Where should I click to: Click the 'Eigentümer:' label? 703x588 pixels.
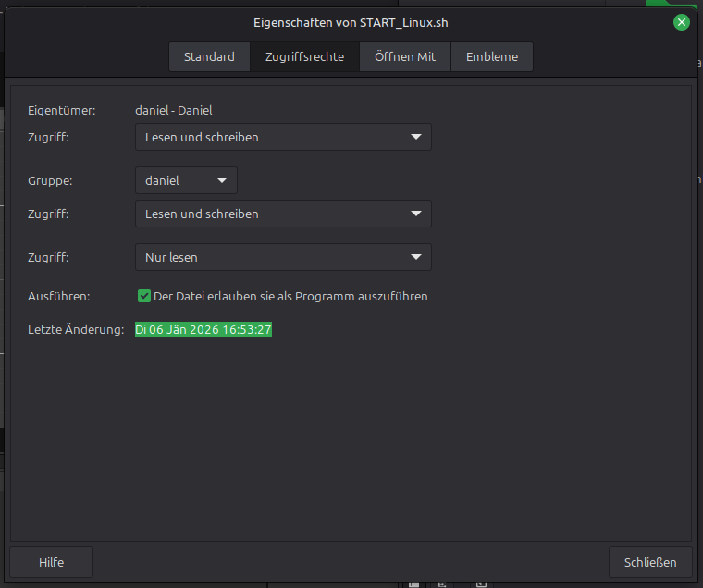coord(62,110)
